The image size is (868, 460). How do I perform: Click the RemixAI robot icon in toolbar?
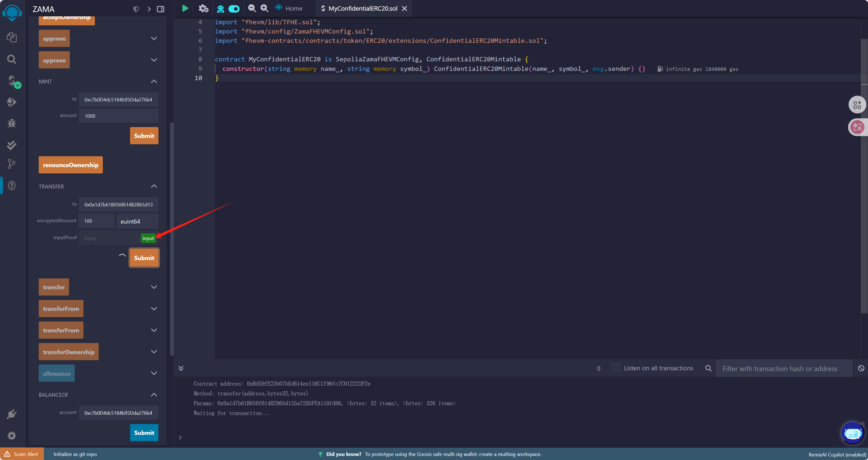click(x=220, y=9)
